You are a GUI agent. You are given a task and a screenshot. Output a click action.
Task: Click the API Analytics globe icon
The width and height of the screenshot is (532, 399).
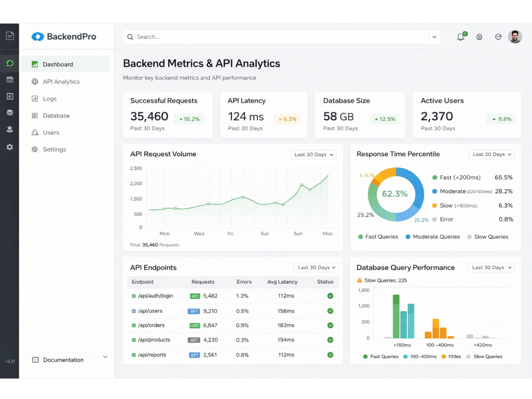click(x=35, y=81)
